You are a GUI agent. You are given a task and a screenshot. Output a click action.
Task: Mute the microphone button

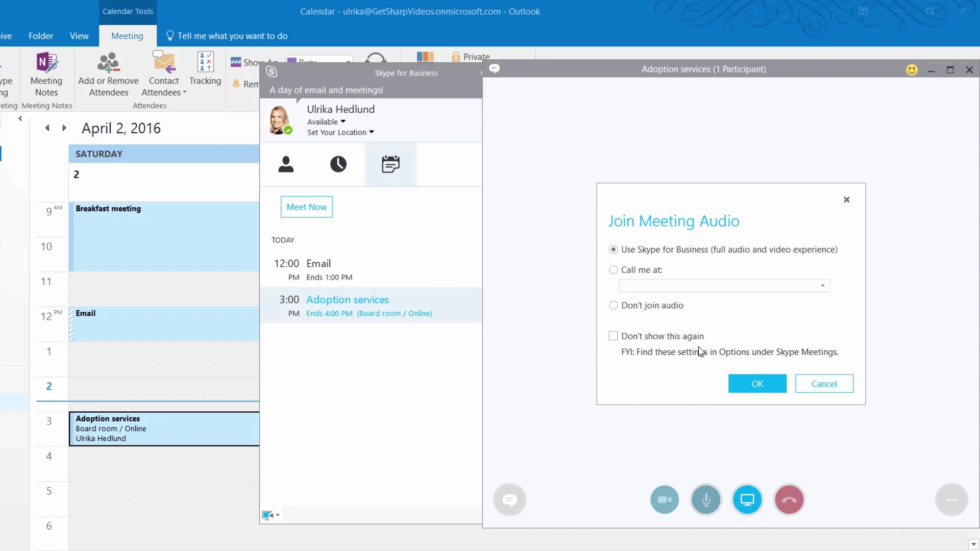click(x=706, y=499)
